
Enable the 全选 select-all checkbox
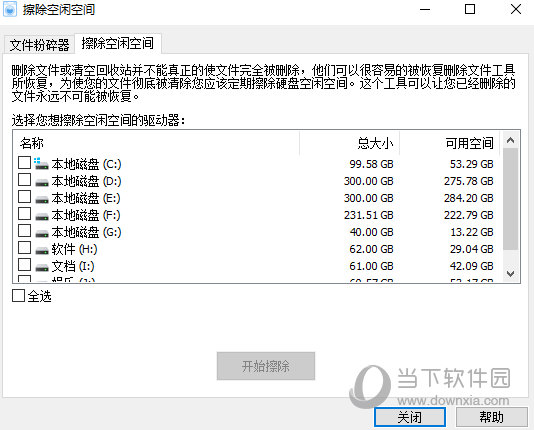coord(18,296)
